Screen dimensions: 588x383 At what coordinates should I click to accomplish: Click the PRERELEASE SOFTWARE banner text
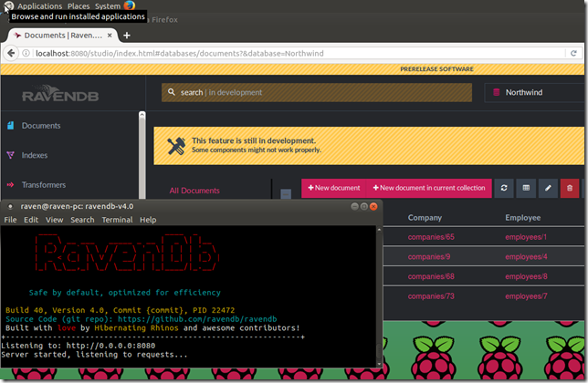click(x=436, y=69)
